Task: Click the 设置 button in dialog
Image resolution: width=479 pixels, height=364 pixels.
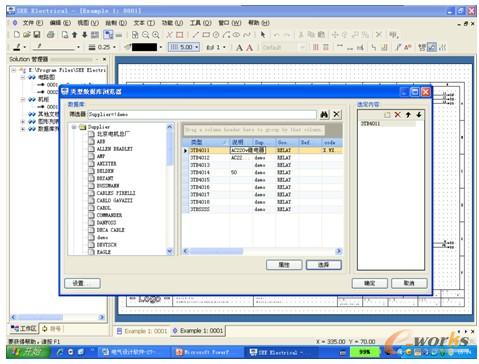Action: 82,283
